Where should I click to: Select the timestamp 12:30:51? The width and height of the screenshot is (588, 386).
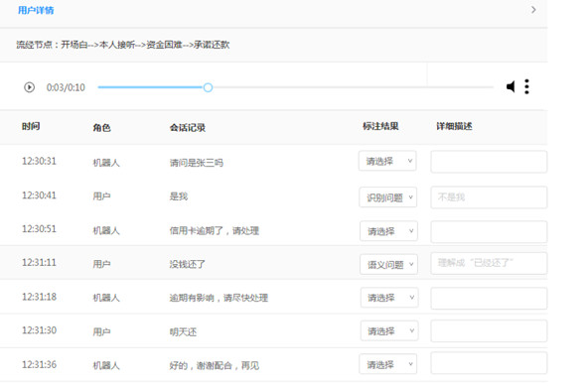tap(39, 229)
